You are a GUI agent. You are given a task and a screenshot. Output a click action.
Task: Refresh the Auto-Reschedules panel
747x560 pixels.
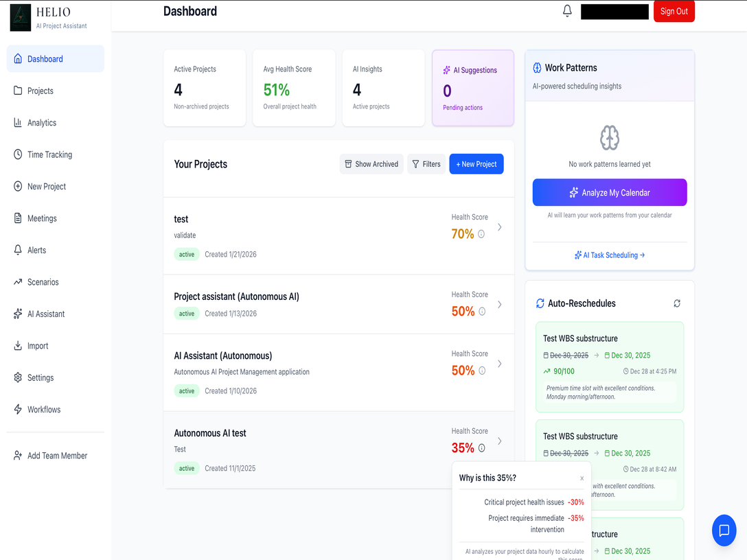click(x=676, y=303)
